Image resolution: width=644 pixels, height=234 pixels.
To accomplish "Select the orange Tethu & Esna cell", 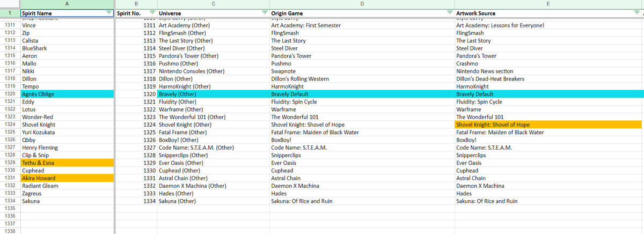I will [67, 163].
